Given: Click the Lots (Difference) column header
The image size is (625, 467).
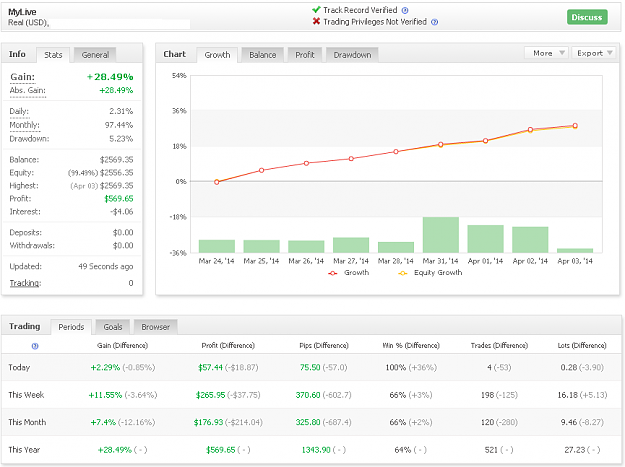Looking at the screenshot, I should (x=582, y=345).
